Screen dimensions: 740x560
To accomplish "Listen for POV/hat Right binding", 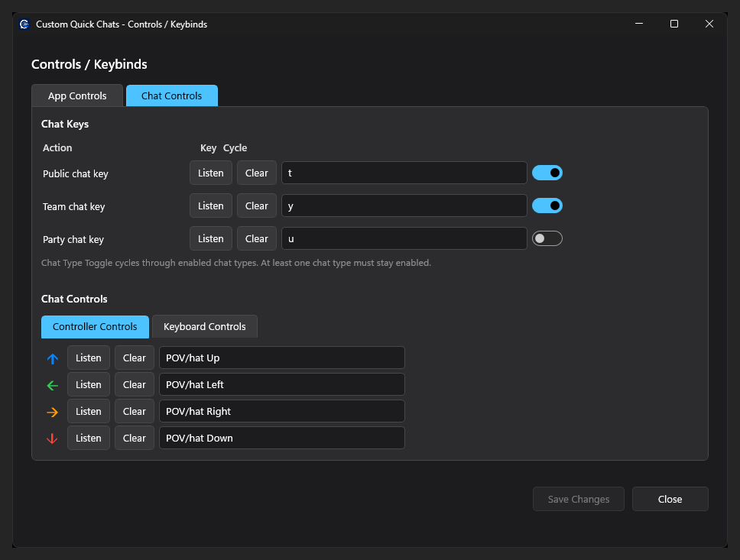I will click(89, 411).
